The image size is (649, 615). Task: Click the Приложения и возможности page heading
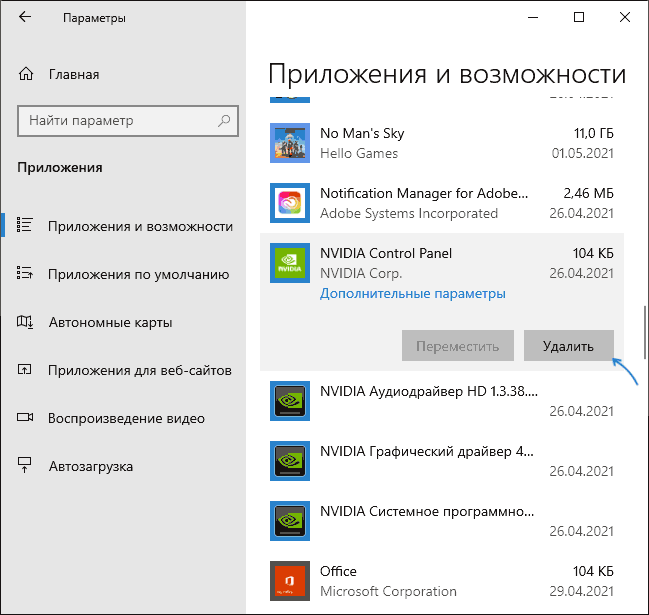(x=447, y=74)
